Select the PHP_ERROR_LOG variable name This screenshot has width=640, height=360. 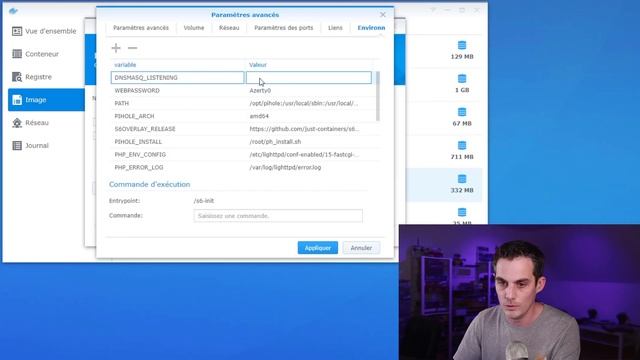tap(139, 167)
